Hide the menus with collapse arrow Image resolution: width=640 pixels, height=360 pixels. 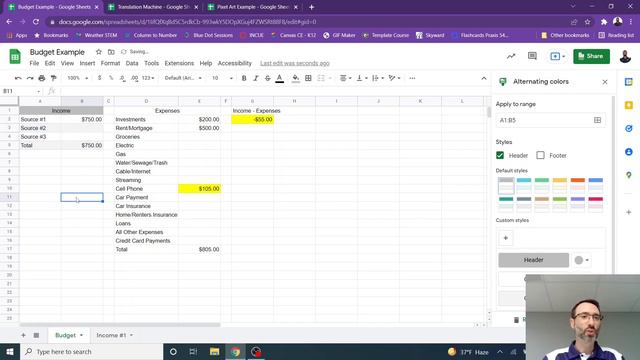click(484, 78)
